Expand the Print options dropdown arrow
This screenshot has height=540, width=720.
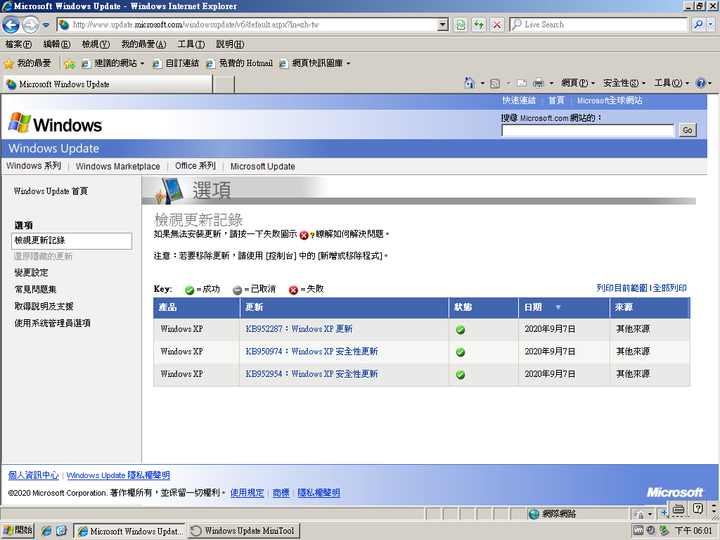551,84
